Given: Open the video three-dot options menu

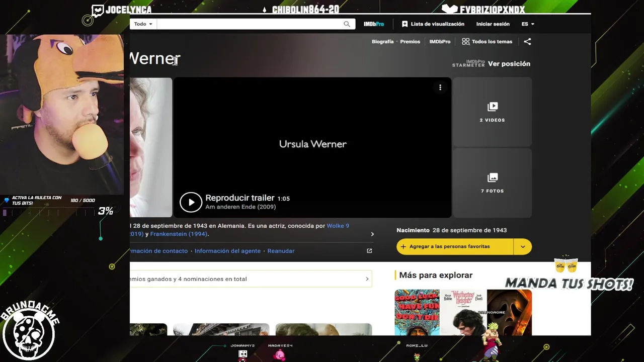Looking at the screenshot, I should pyautogui.click(x=440, y=87).
